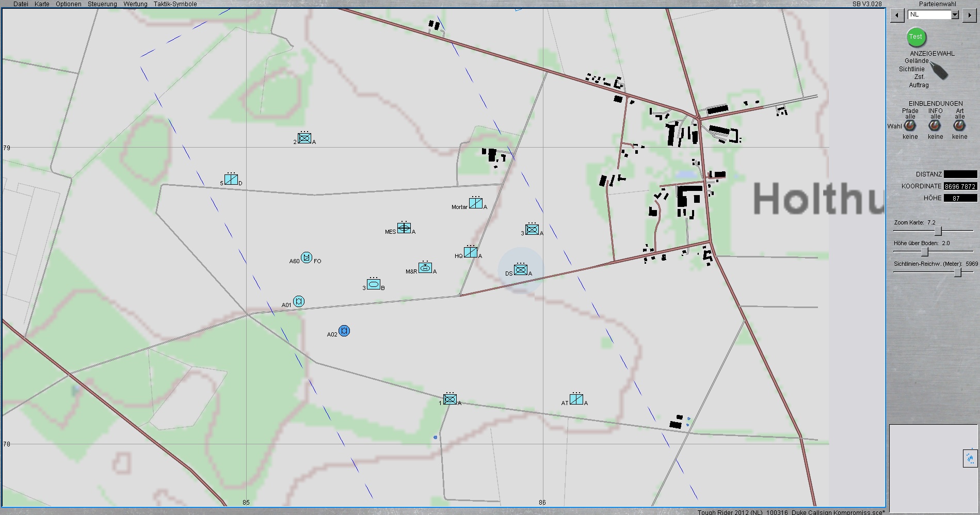Screen dimensions: 980x515
Task: Toggle the Pfade overlay switch
Action: coord(910,125)
